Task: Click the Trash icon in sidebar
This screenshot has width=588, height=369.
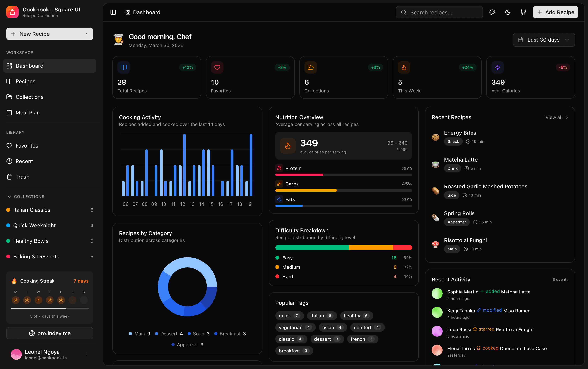Action: pyautogui.click(x=9, y=177)
